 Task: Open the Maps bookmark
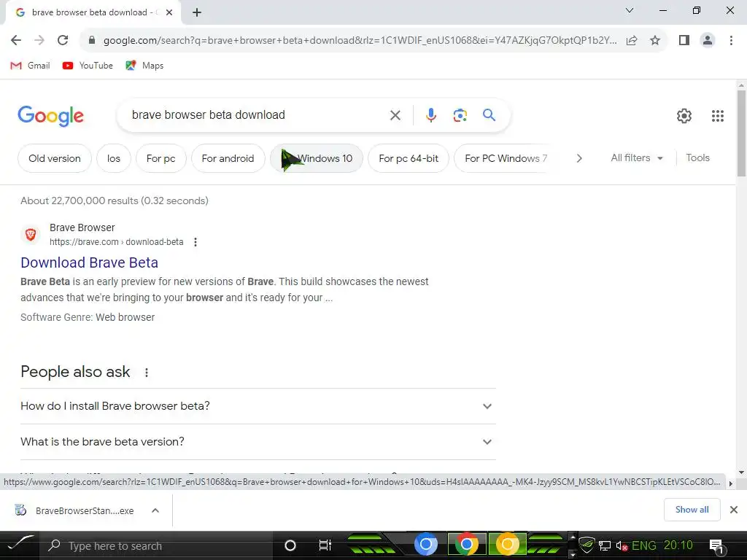[144, 66]
